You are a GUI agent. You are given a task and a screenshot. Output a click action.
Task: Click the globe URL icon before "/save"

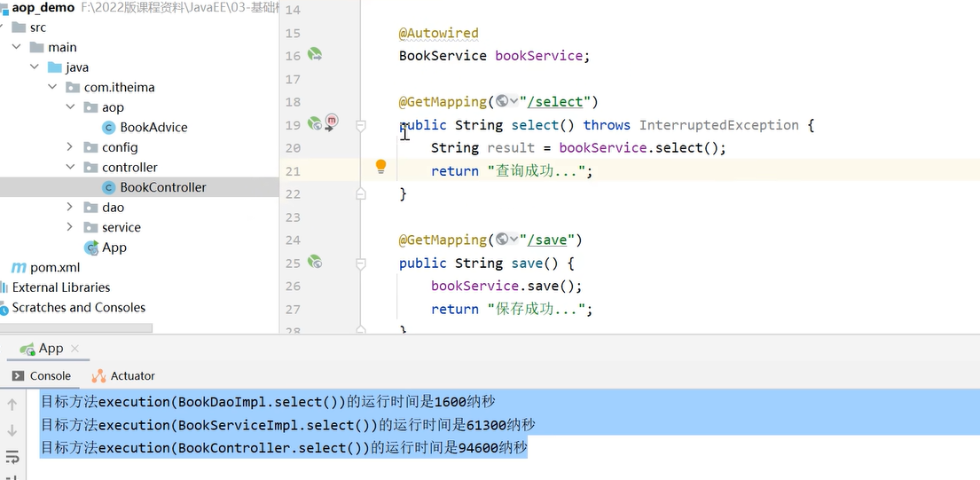[x=502, y=240]
